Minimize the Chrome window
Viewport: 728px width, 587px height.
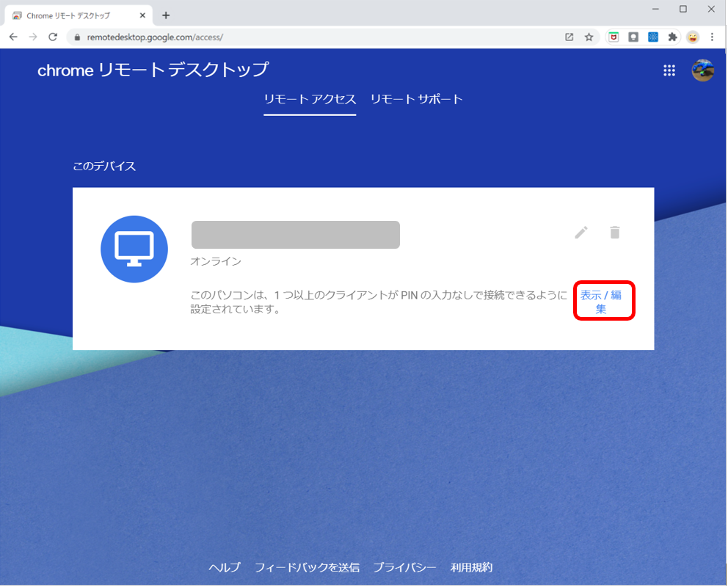655,9
